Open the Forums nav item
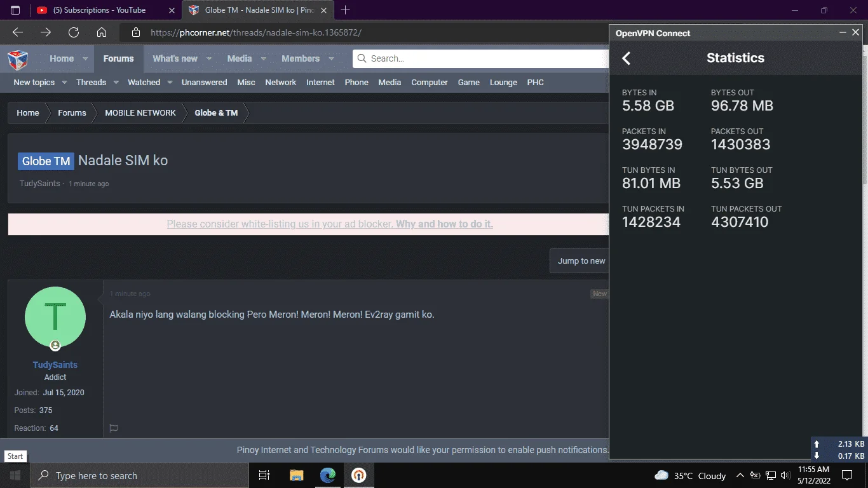The image size is (868, 488). pyautogui.click(x=119, y=58)
